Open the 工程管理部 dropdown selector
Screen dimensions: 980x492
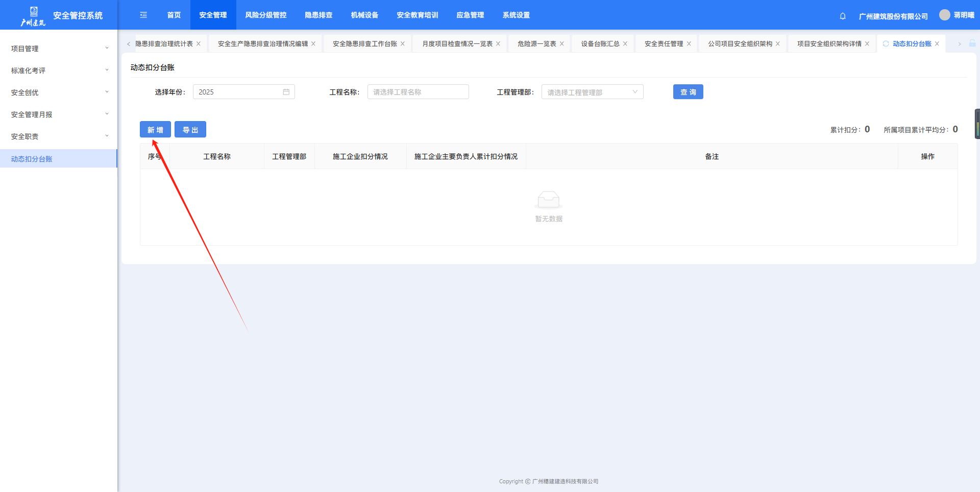click(592, 92)
